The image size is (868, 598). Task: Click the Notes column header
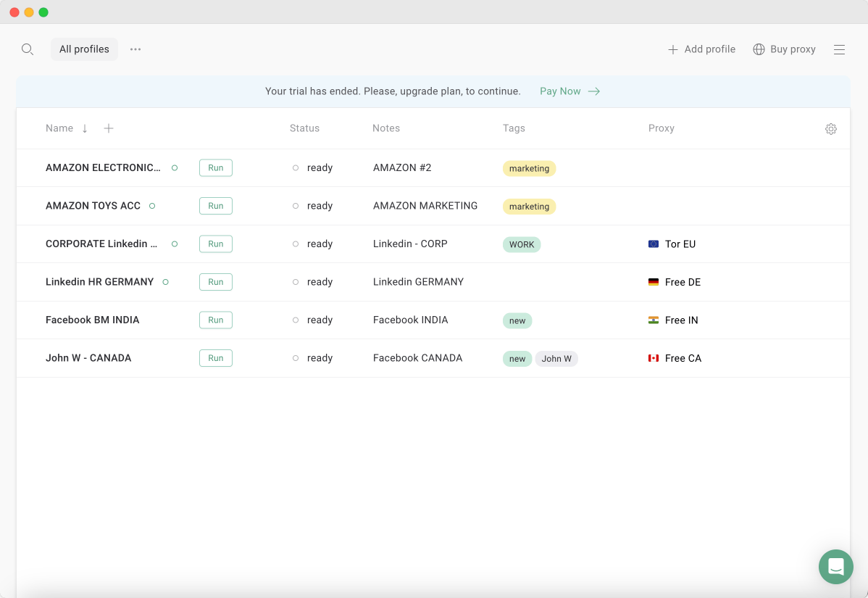[x=386, y=128]
